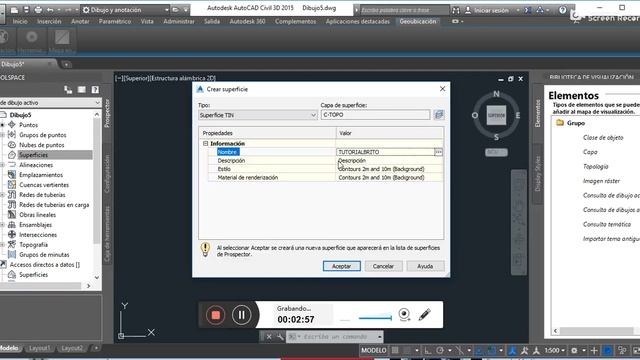Click the webcam icon in recorder bar
Screen dimensions: 640x360
pyautogui.click(x=404, y=314)
